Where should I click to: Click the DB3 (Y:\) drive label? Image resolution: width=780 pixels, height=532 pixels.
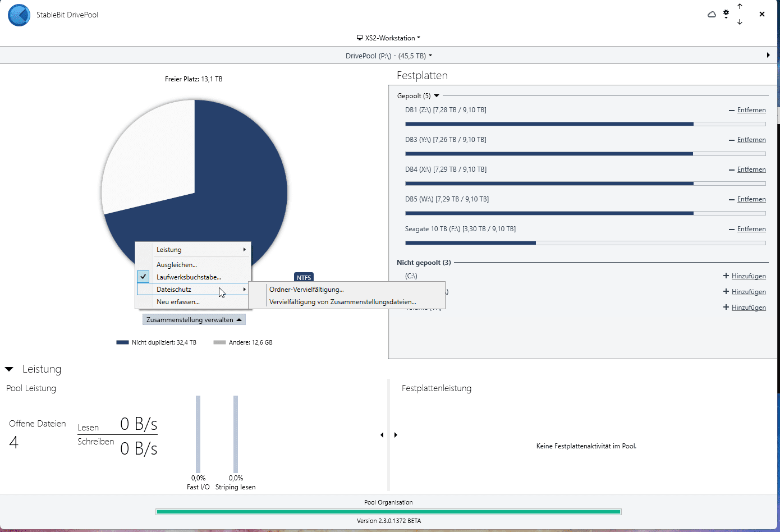point(446,140)
